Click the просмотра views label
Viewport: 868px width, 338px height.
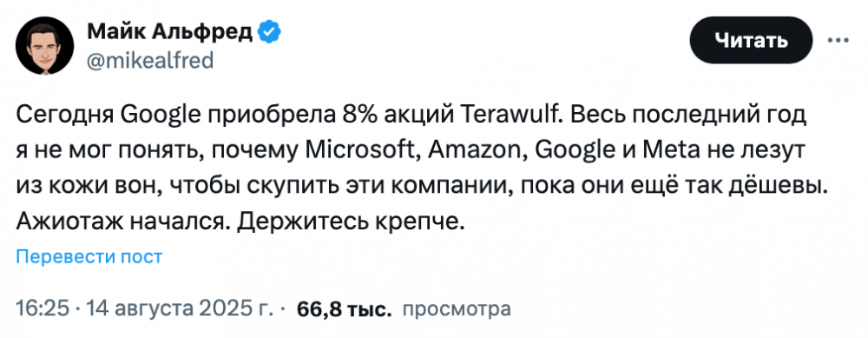click(457, 309)
